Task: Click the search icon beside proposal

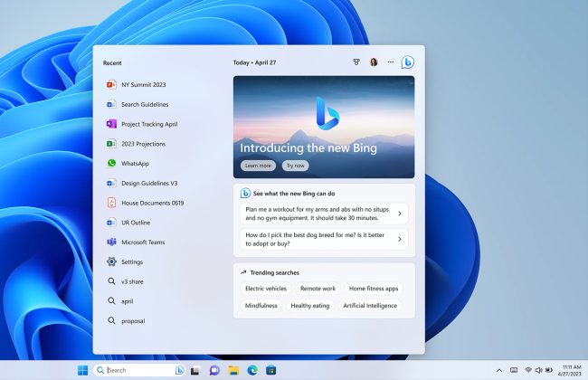Action: 111,320
